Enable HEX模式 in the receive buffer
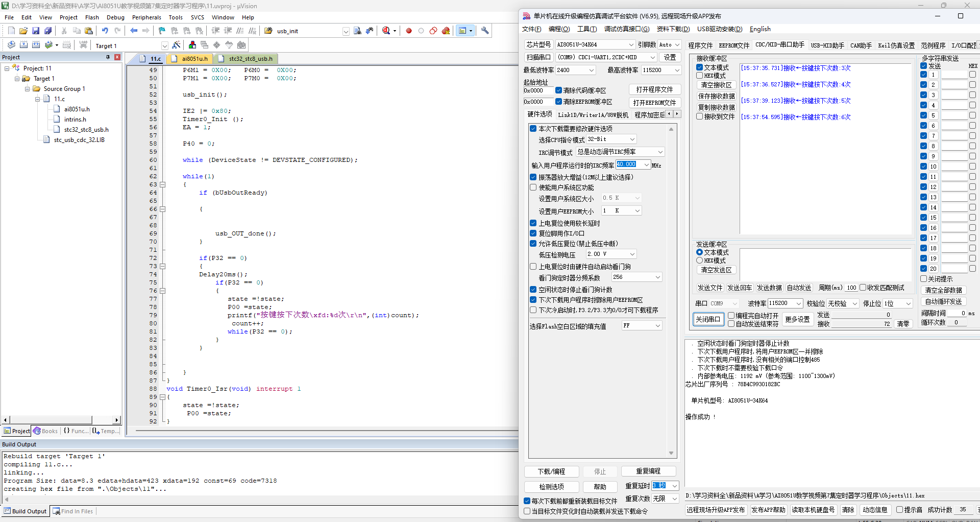This screenshot has width=980, height=522. [x=700, y=76]
